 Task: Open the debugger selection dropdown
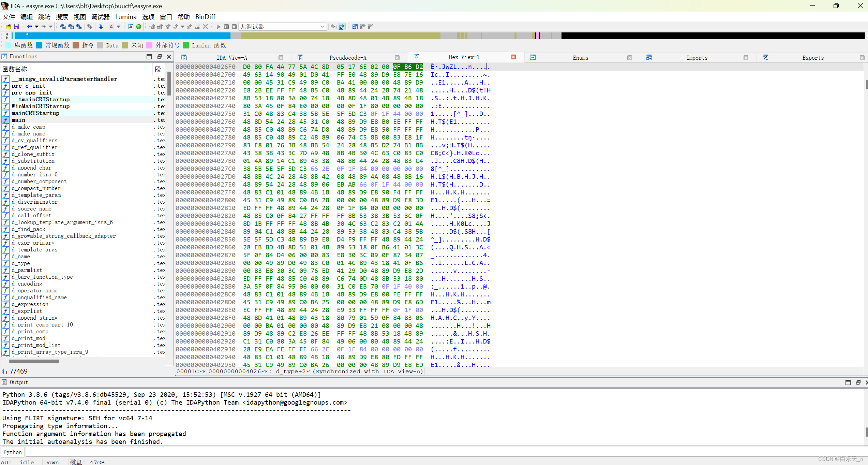[322, 27]
